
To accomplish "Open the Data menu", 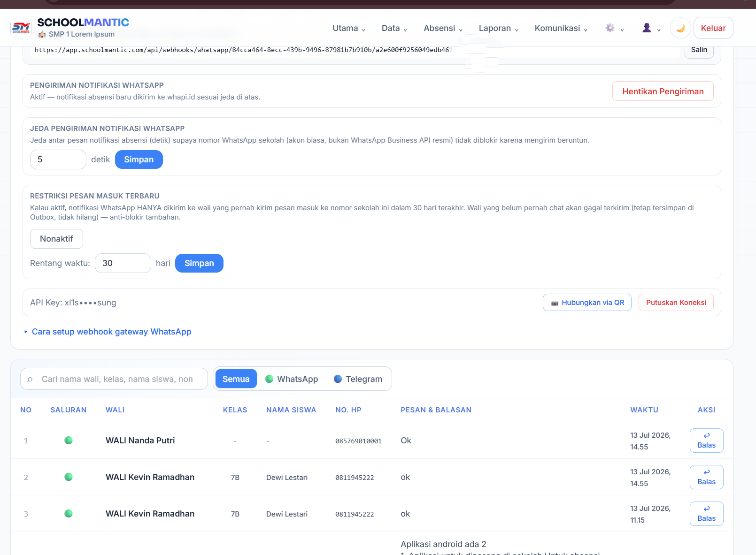I will point(394,28).
